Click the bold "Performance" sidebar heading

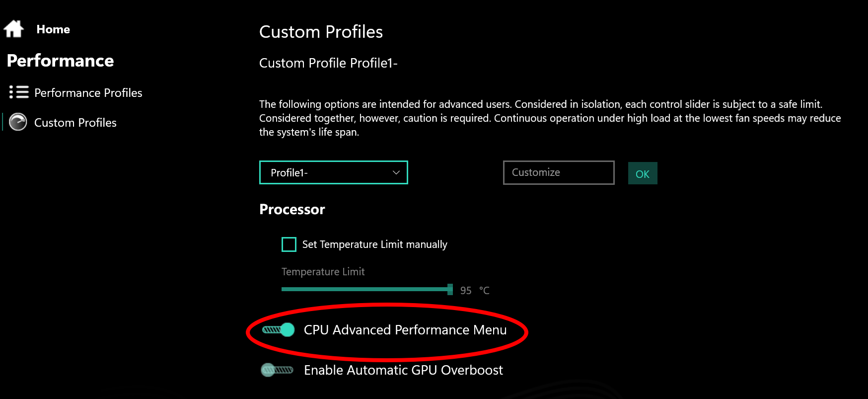(61, 61)
